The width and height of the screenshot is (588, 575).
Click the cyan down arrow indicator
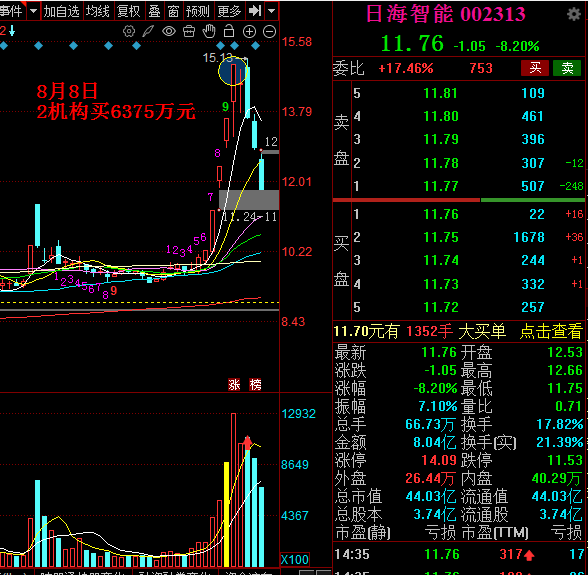[x=12, y=31]
